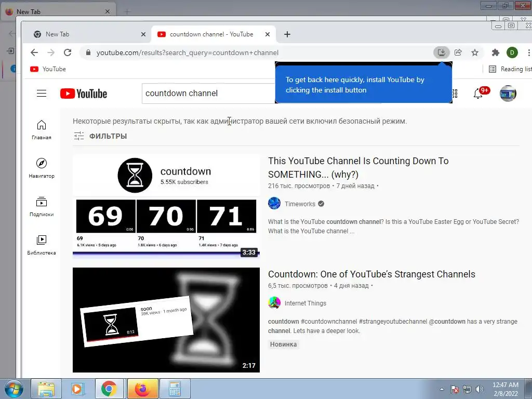The width and height of the screenshot is (532, 399).
Task: Reload the page with the refresh icon
Action: coord(68,52)
